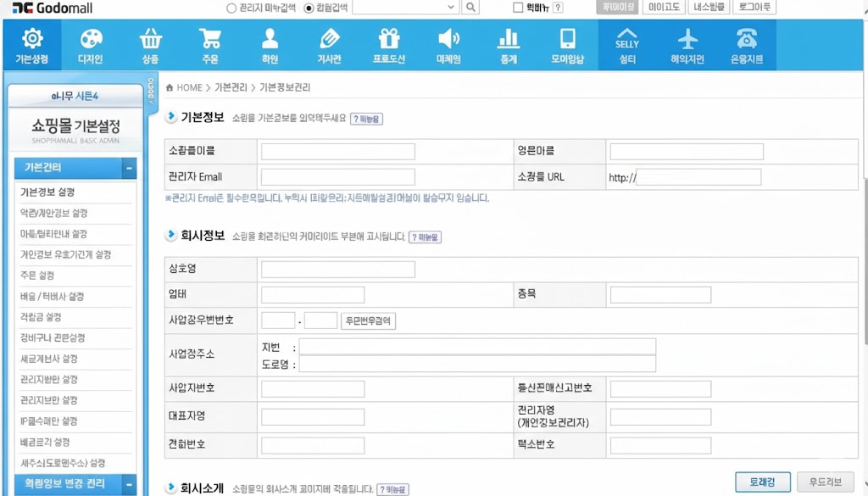Select the second radio option in top search
This screenshot has height=496, width=868.
(x=309, y=8)
